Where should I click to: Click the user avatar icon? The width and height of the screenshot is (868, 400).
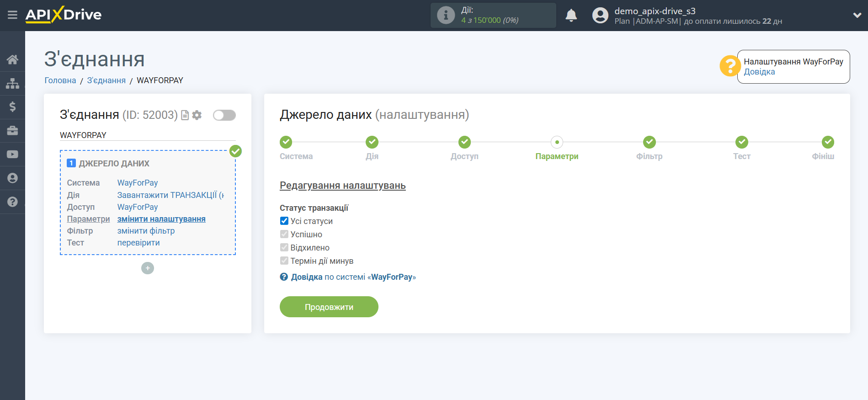pyautogui.click(x=600, y=16)
